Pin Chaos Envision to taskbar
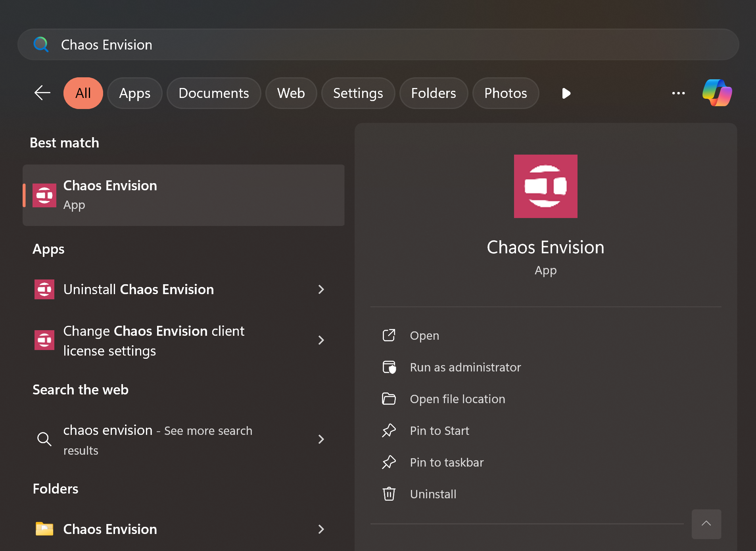Image resolution: width=756 pixels, height=551 pixels. (446, 463)
